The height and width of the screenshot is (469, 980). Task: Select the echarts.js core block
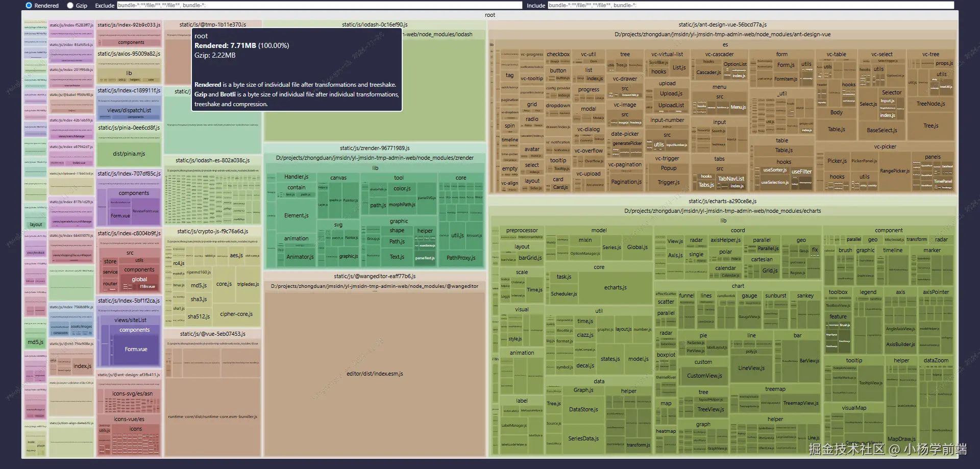pyautogui.click(x=616, y=287)
